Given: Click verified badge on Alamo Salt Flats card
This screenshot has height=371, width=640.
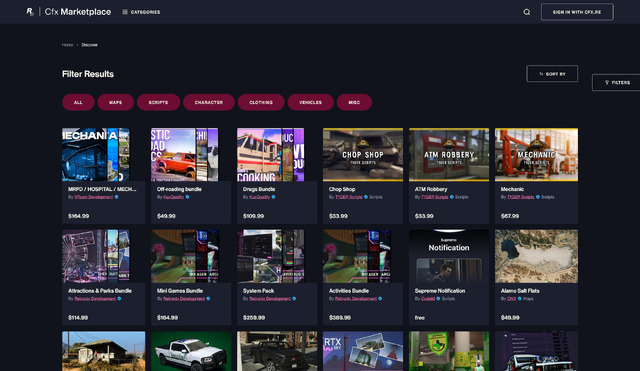Looking at the screenshot, I should pyautogui.click(x=520, y=298).
